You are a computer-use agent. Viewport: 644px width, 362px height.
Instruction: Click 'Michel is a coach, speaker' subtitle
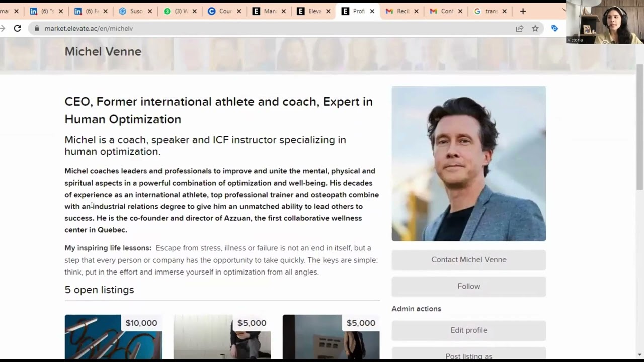pyautogui.click(x=205, y=146)
